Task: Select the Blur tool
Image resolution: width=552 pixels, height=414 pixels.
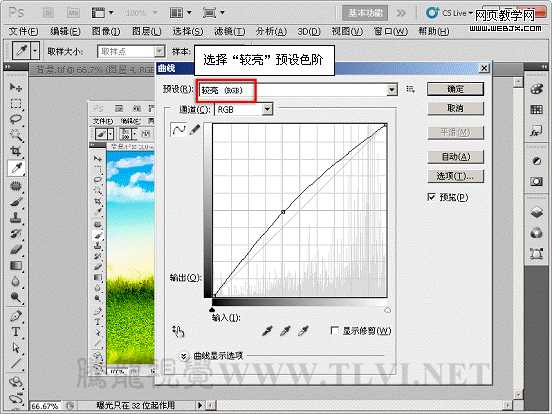Action: pos(16,281)
